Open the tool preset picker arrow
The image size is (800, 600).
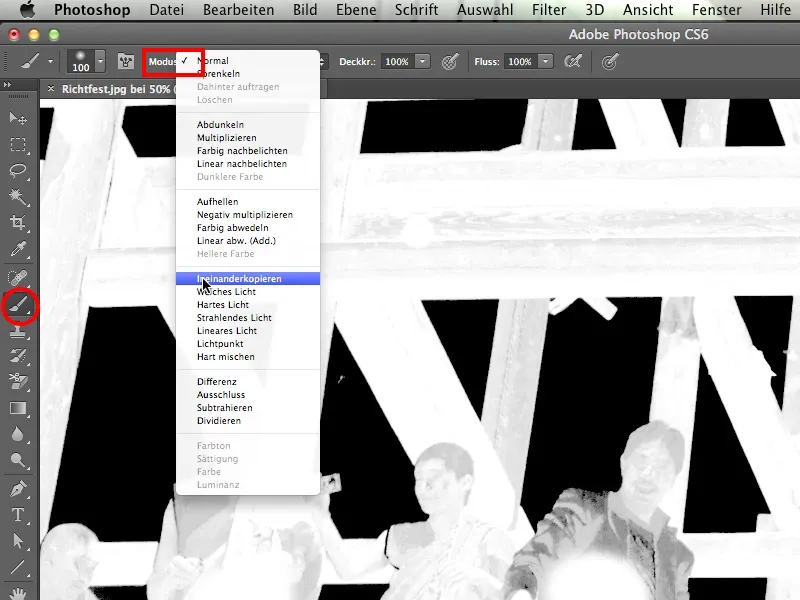click(x=50, y=62)
